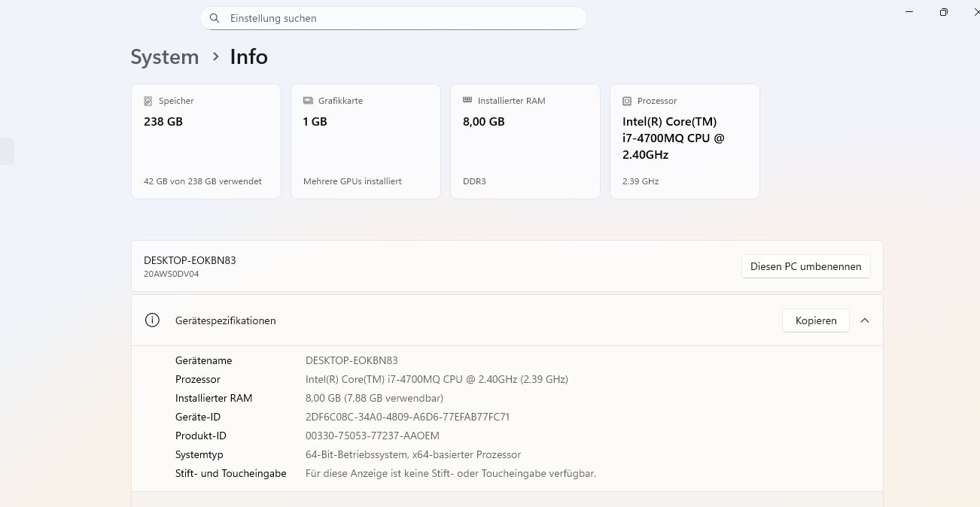Click the Einstellung suchen search field
This screenshot has height=507, width=980.
click(393, 18)
